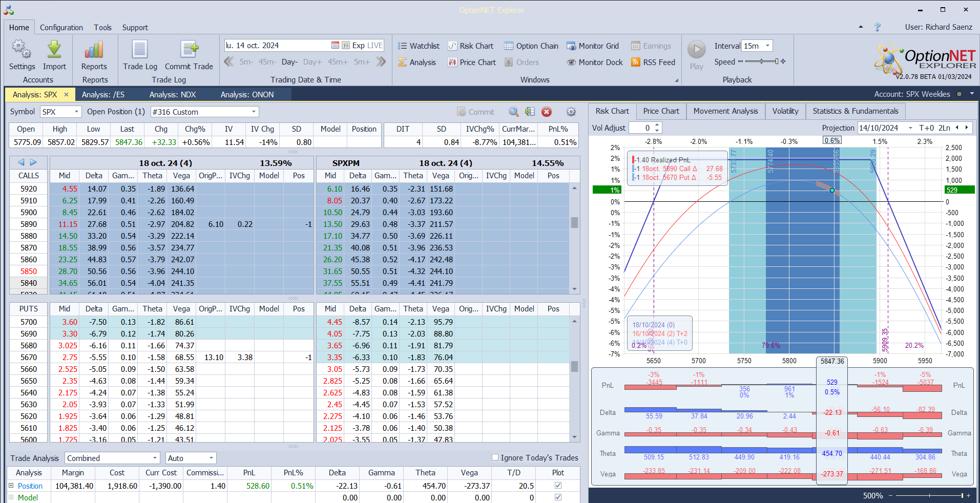Open the Tools ribbon tab
Image resolution: width=980 pixels, height=503 pixels.
pos(102,27)
